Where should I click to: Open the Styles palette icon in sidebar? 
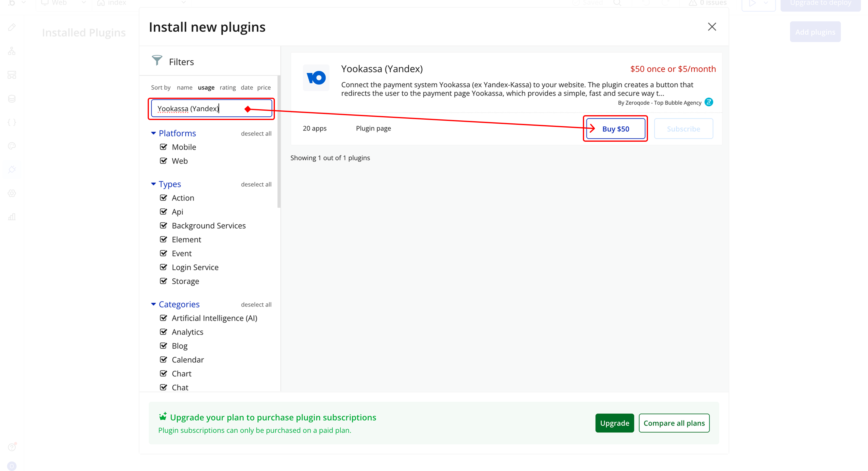point(12,146)
